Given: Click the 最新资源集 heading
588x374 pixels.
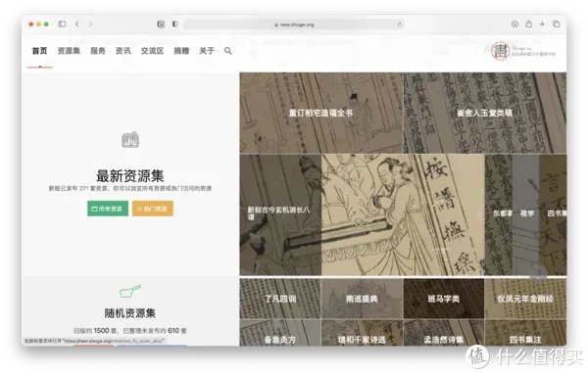Looking at the screenshot, I should (130, 176).
